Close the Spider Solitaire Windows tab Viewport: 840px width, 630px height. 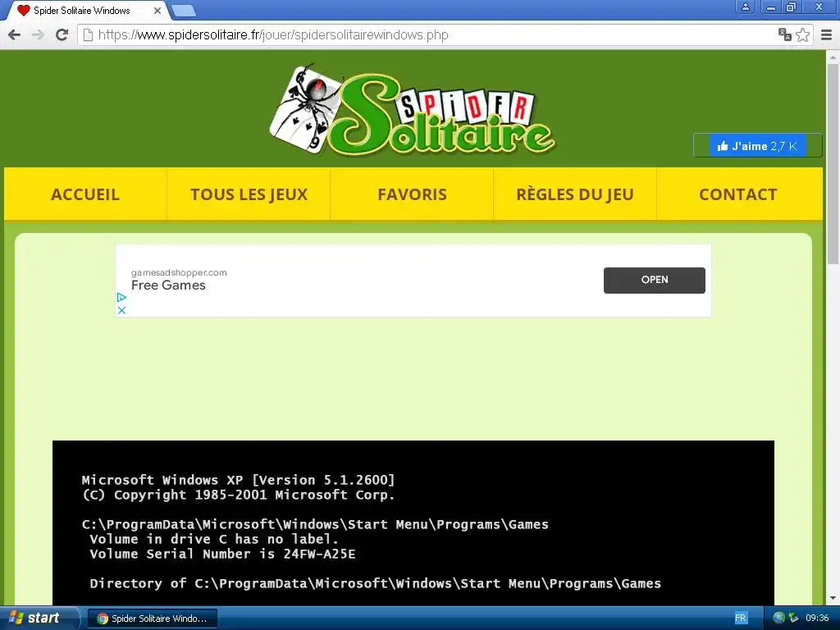(x=157, y=10)
